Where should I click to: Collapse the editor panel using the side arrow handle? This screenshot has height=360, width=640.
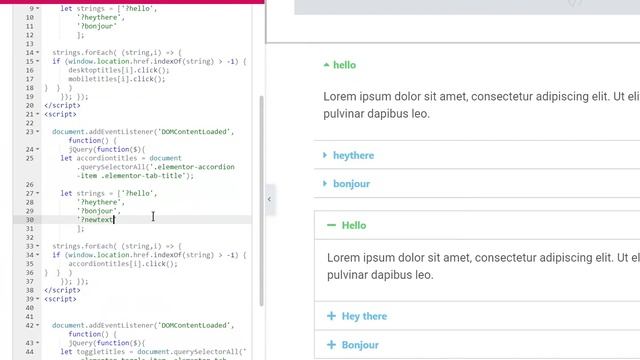tap(269, 199)
